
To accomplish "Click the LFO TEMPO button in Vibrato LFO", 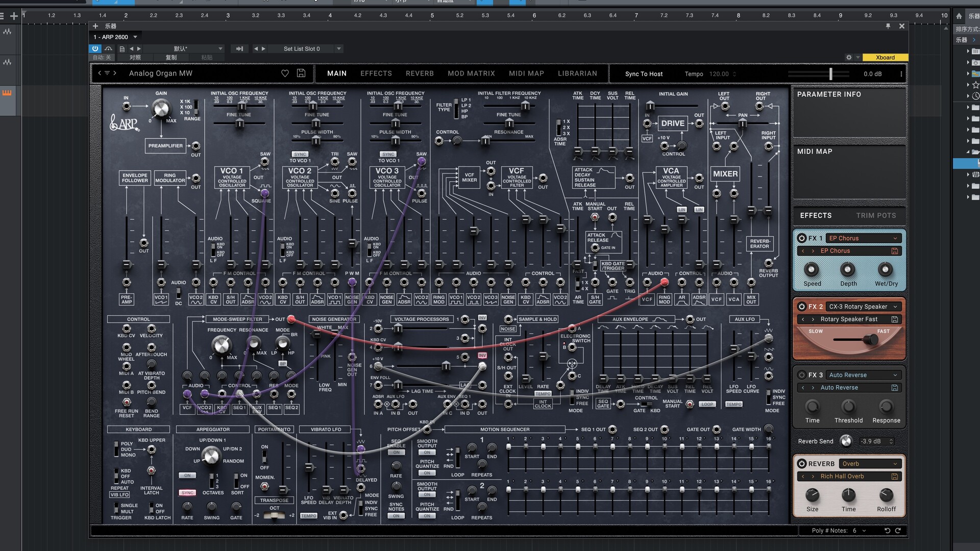I will click(309, 516).
